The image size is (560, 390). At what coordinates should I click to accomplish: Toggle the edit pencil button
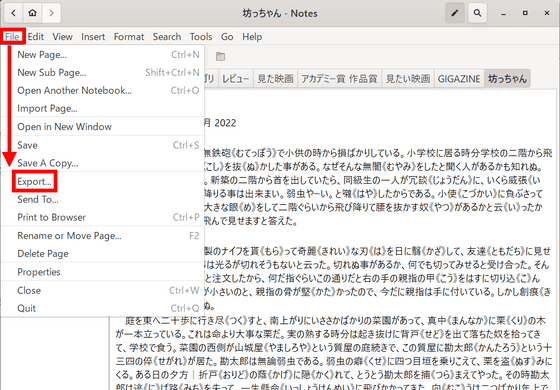(455, 13)
